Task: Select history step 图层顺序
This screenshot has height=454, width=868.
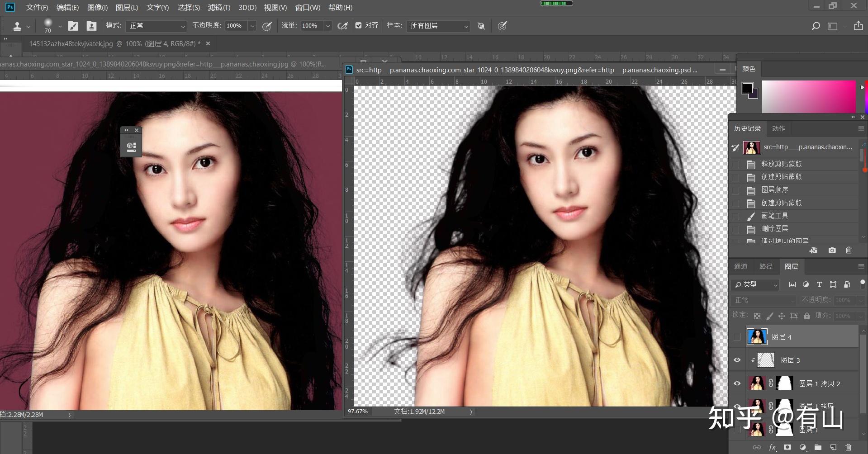Action: click(x=774, y=189)
